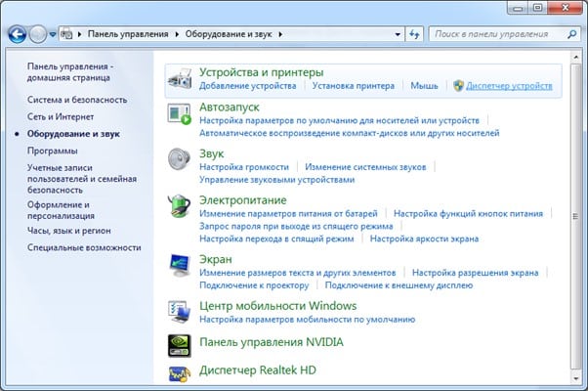588x391 pixels.
Task: Select 'Система и безопасность' in the sidebar
Action: [x=77, y=99]
